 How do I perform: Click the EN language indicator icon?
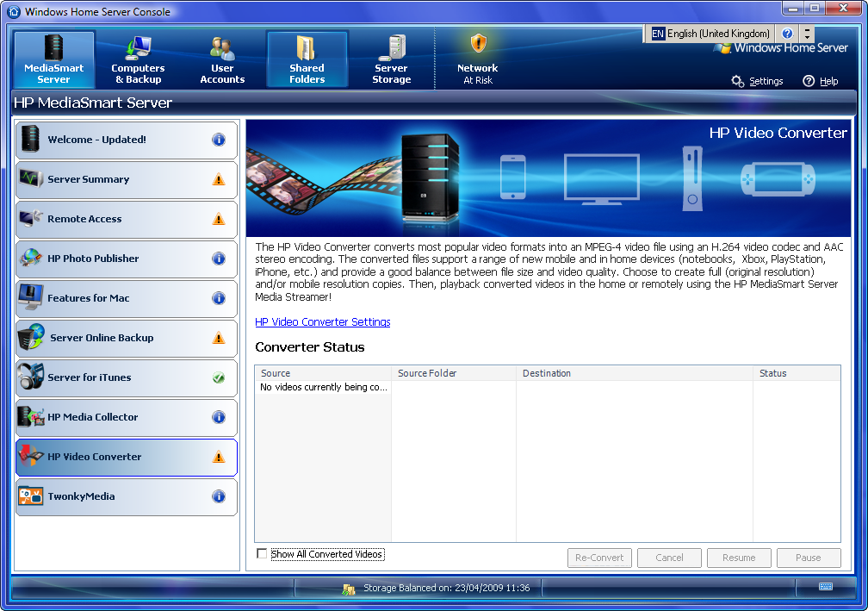pyautogui.click(x=658, y=34)
